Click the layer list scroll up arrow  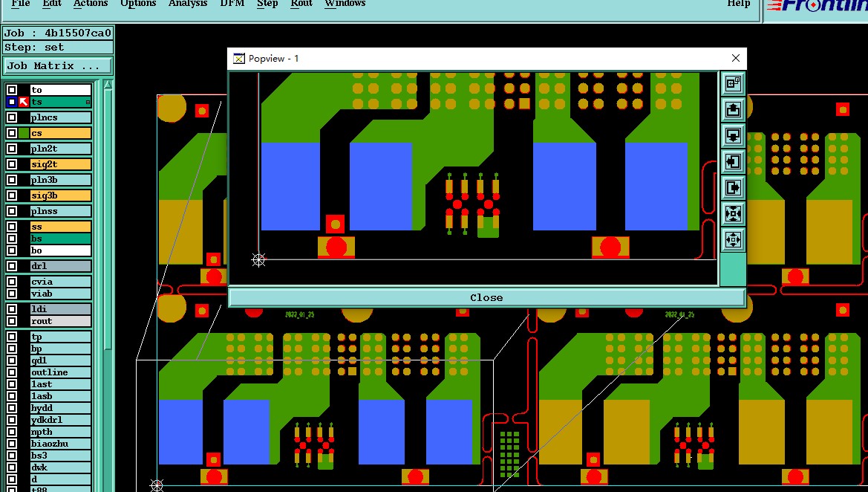click(x=108, y=85)
